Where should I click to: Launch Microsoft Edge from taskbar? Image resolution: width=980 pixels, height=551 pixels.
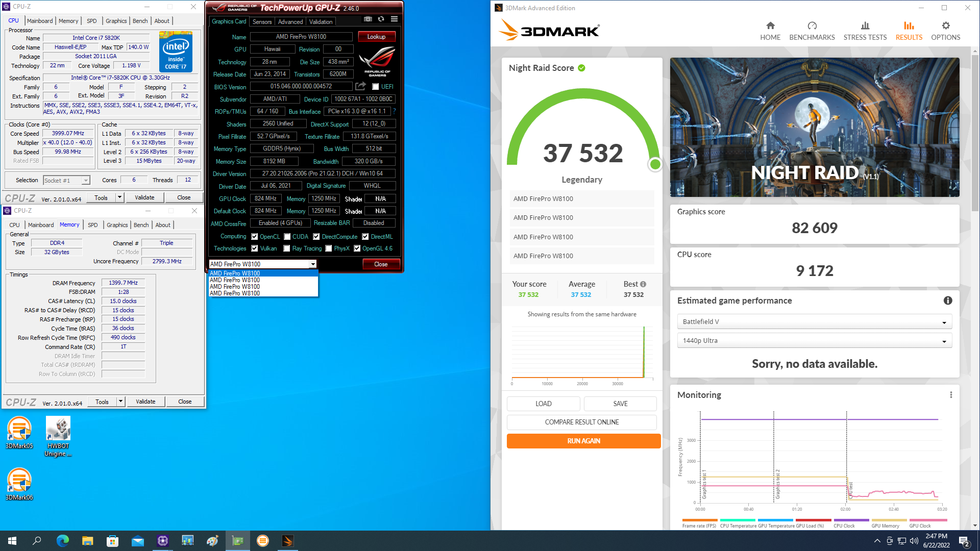(x=62, y=541)
